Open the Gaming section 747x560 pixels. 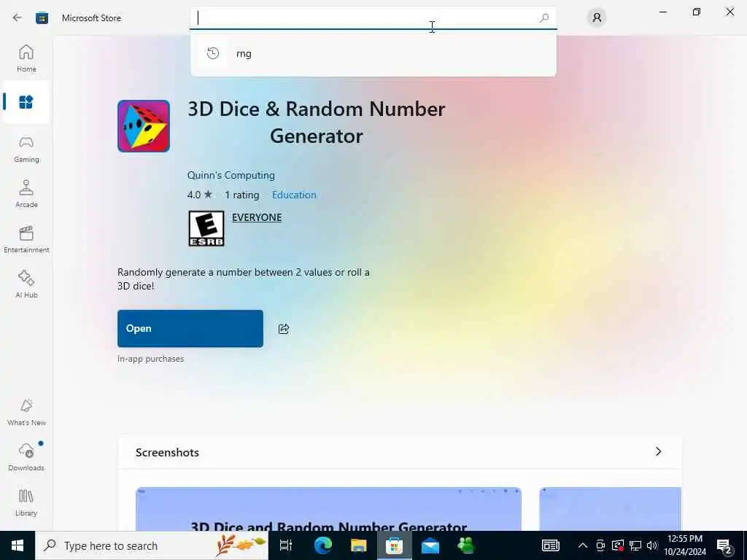tap(26, 149)
